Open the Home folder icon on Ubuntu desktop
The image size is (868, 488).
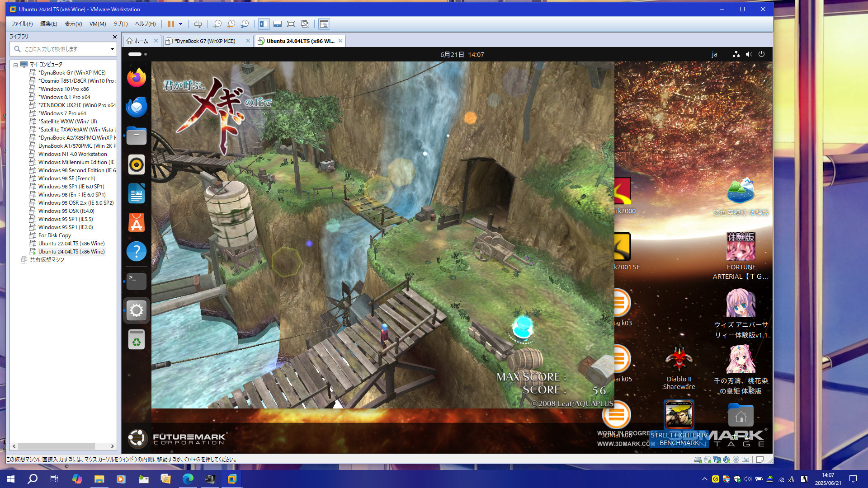[741, 416]
